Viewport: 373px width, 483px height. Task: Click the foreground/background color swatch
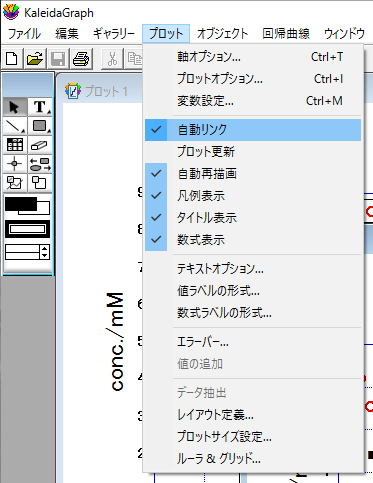tap(27, 206)
